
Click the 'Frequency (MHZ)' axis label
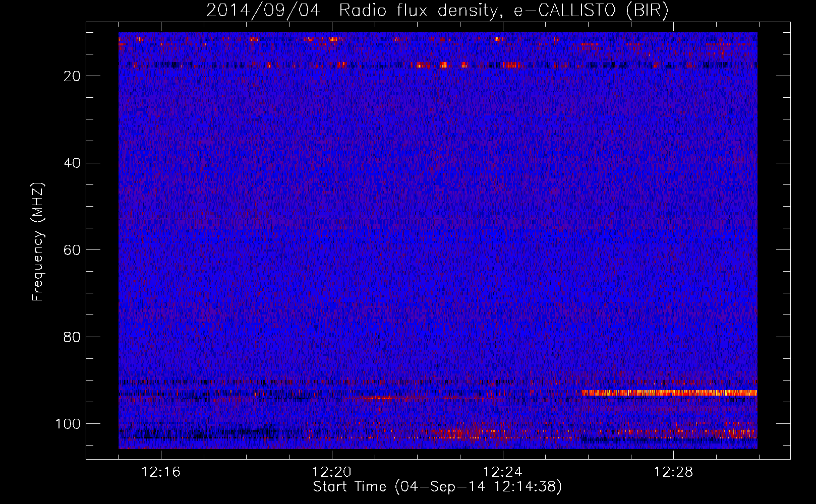click(38, 241)
